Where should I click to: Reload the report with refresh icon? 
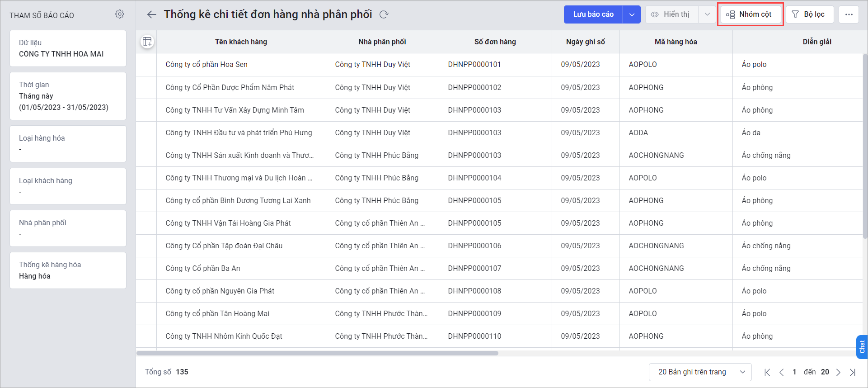click(x=384, y=14)
